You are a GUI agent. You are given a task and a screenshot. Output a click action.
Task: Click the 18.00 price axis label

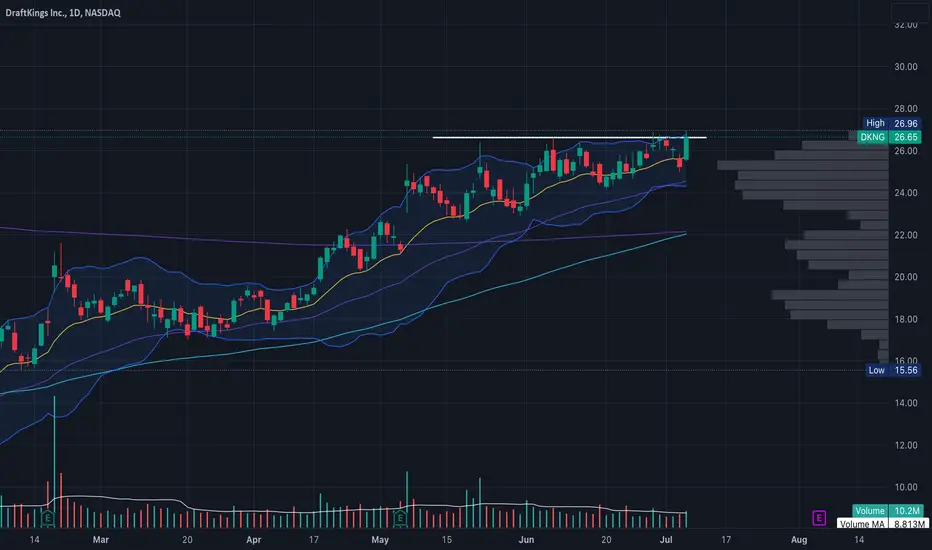[x=906, y=319]
